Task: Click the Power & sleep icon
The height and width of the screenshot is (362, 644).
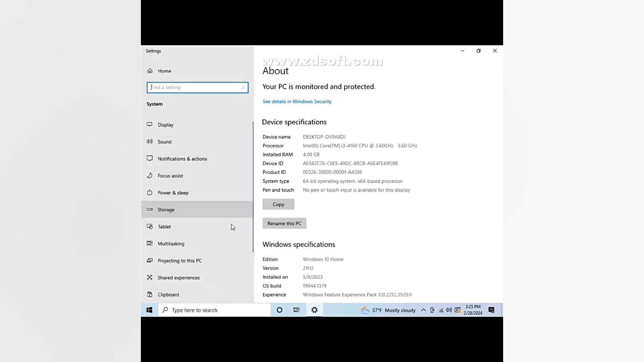Action: pos(150,192)
